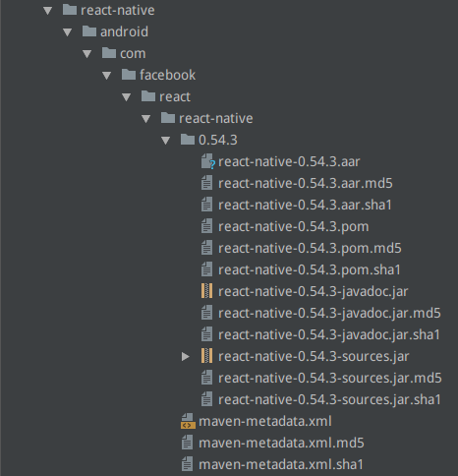
Task: Select the nested react-native folder name under react
Action: (216, 119)
